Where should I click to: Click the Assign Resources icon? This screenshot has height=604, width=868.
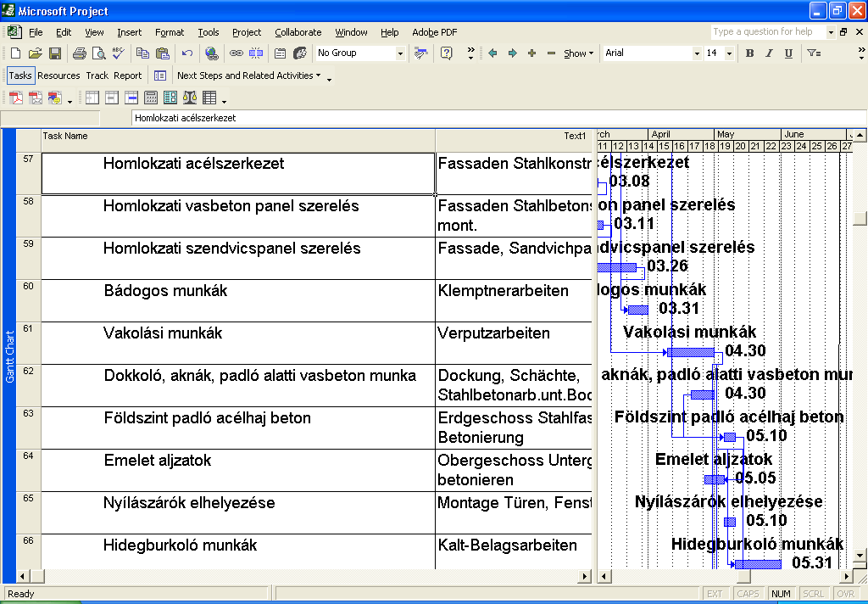tap(300, 53)
